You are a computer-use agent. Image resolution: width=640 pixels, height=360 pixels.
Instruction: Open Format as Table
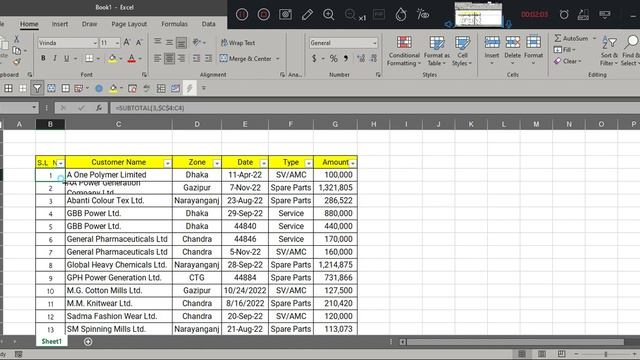coord(436,51)
